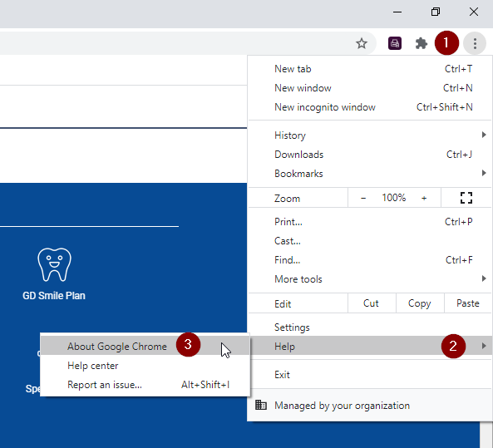Bookmark this page with the star icon
The height and width of the screenshot is (448, 493).
(362, 43)
